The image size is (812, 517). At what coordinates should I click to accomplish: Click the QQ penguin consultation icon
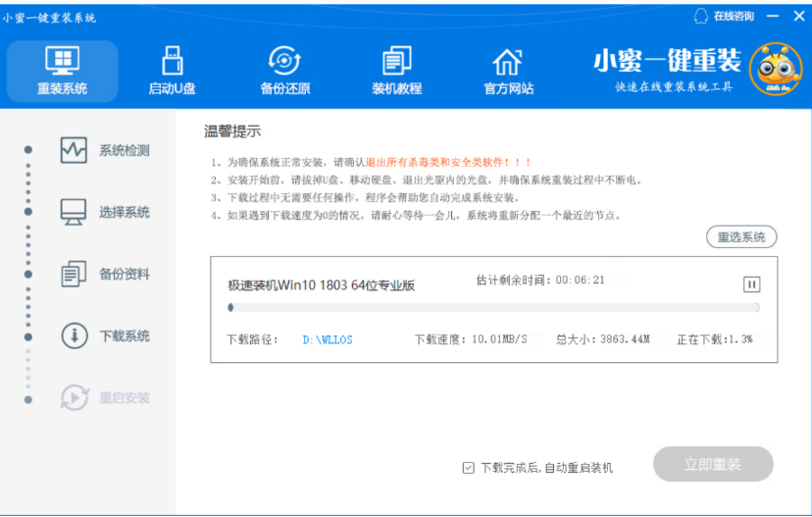coord(700,16)
